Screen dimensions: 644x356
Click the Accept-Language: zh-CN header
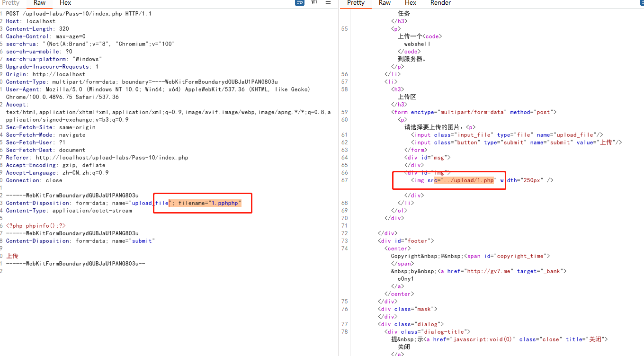(x=57, y=173)
